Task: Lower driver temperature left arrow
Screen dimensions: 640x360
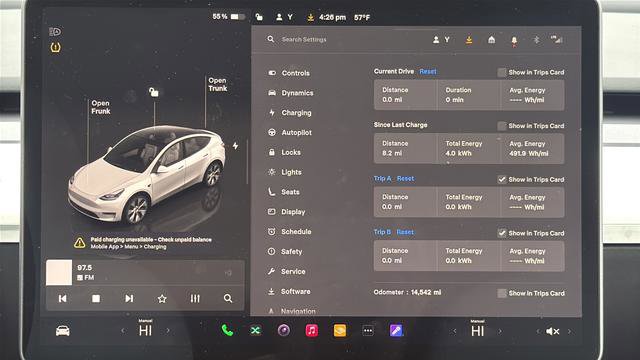Action: click(123, 331)
